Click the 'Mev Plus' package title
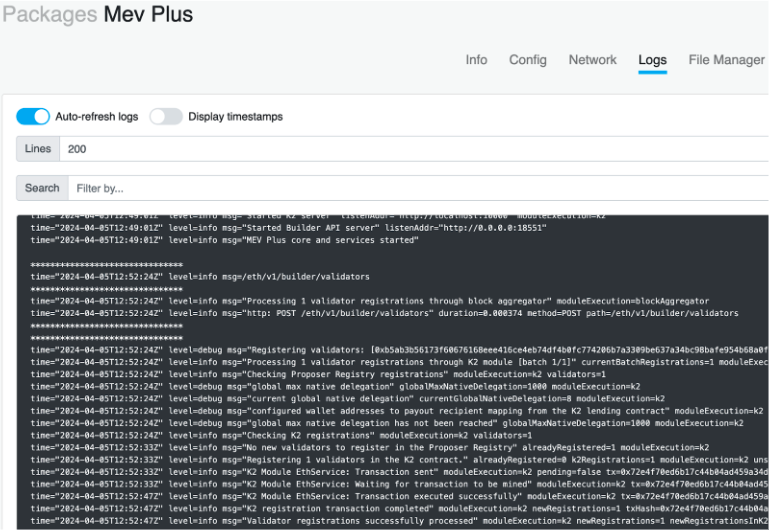The image size is (769, 531). click(x=148, y=14)
